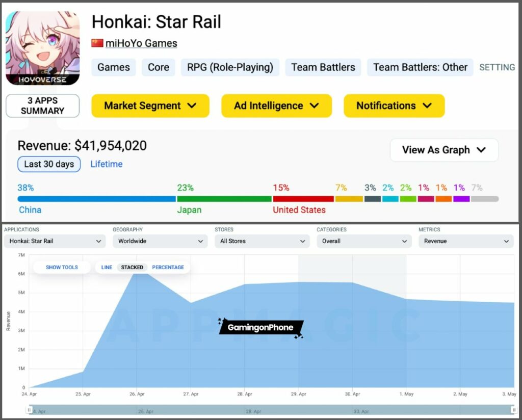Open the Metrics dropdown set to Revenue
Viewport: 522px width, 420px height.
(x=466, y=241)
